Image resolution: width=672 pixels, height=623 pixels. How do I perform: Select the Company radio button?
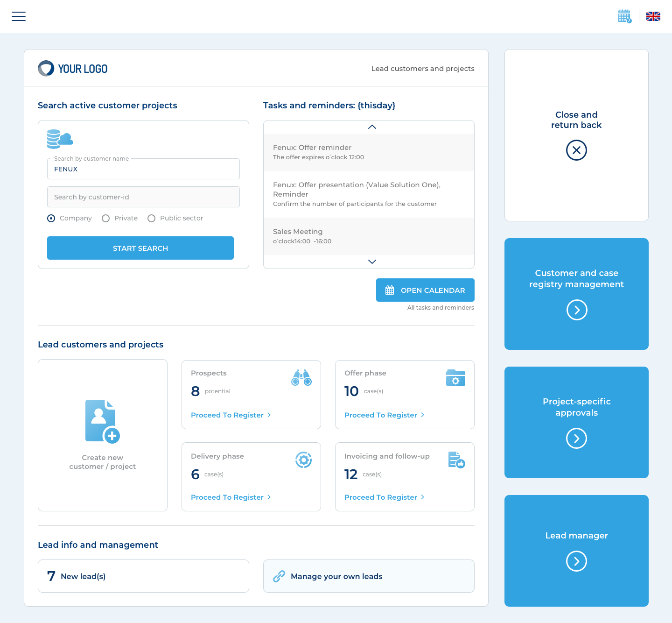pos(51,219)
